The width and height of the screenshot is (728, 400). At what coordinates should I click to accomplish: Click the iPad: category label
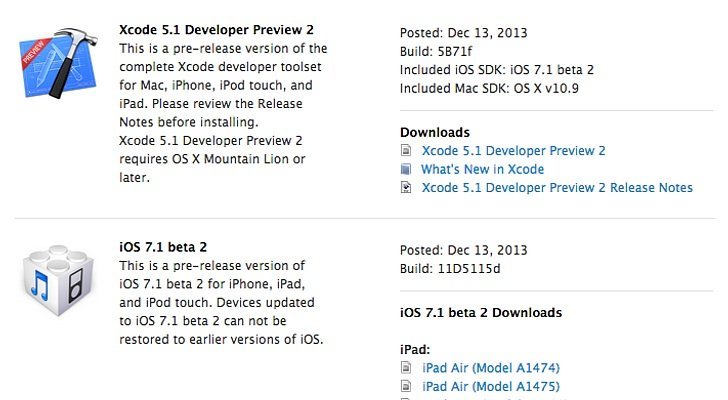[415, 349]
